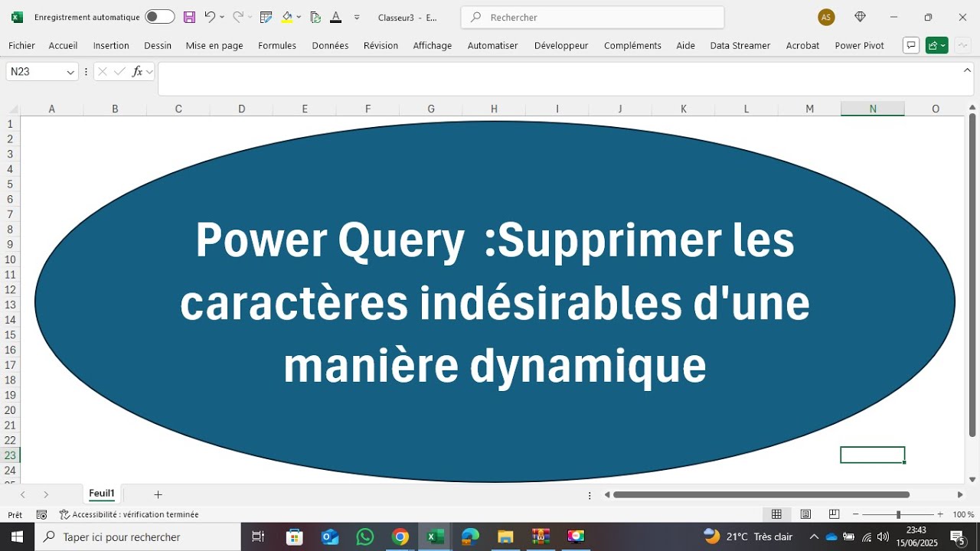The width and height of the screenshot is (980, 551).
Task: Open the Automatiser tab
Action: tap(492, 45)
